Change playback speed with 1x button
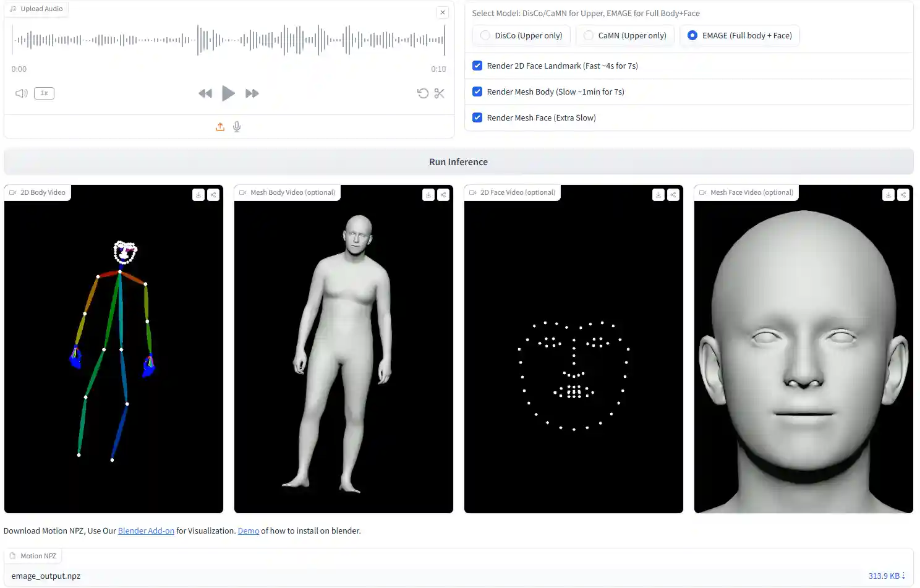The width and height of the screenshot is (920, 588). [x=44, y=93]
